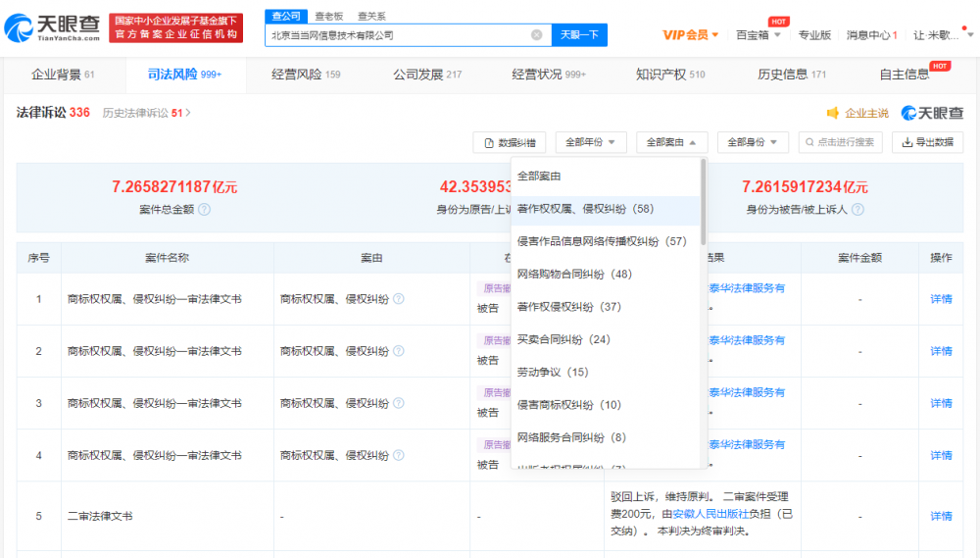Switch to the 企业背景 tab
Viewport: 980px width, 558px height.
coord(63,75)
